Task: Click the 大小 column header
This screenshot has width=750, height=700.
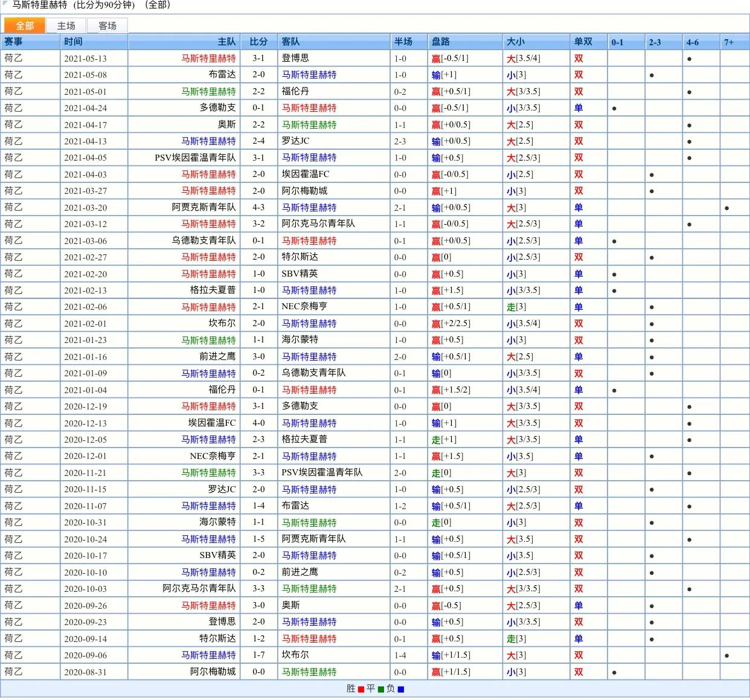Action: 516,42
